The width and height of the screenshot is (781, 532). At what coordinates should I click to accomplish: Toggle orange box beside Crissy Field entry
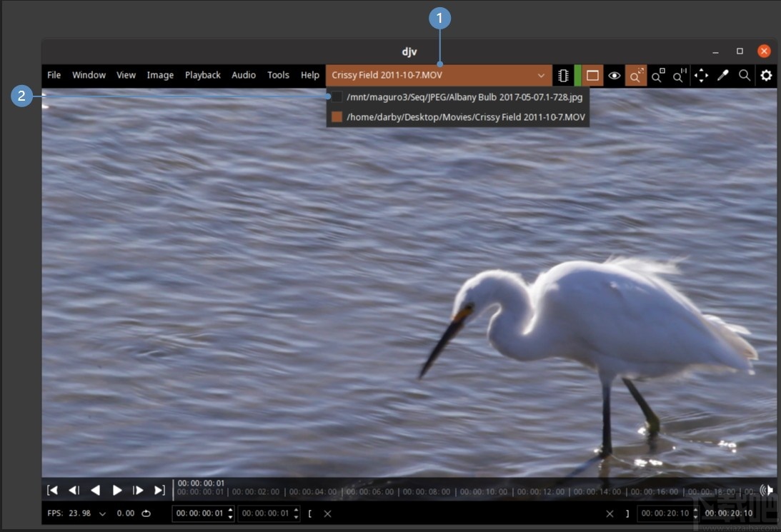pos(337,117)
